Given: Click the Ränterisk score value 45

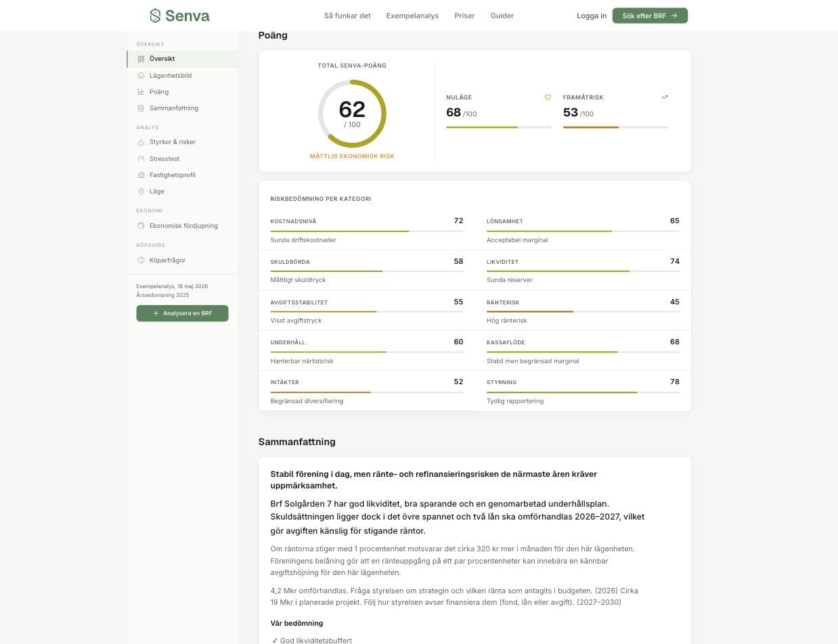Looking at the screenshot, I should tap(675, 302).
